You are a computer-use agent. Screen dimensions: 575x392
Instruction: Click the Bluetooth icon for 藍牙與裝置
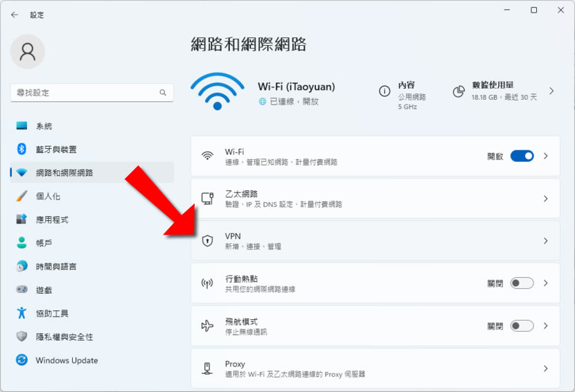[x=21, y=149]
